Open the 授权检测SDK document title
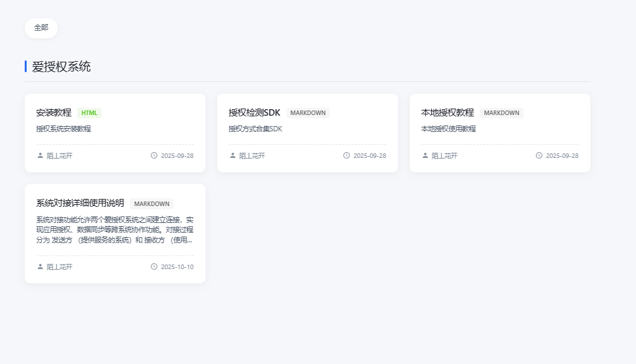The width and height of the screenshot is (636, 364). tap(254, 112)
